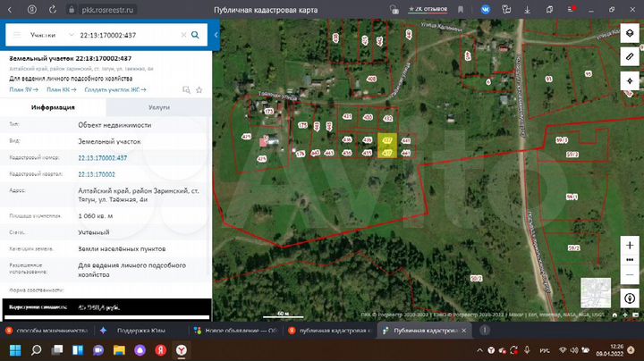Click the search magnifier icon in the search bar
Viewport: 644px width, 361px height.
point(195,35)
